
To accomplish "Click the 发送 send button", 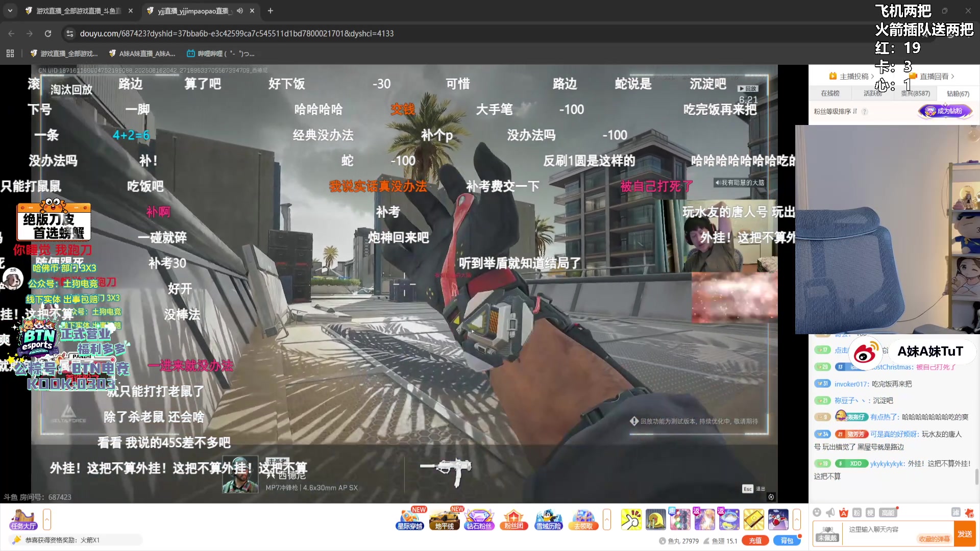I will click(x=965, y=534).
